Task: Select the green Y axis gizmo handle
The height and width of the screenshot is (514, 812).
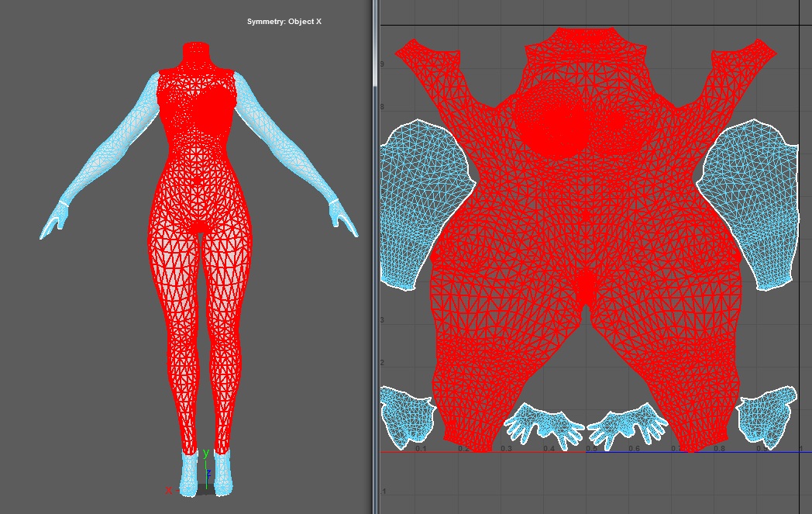Action: pos(205,454)
